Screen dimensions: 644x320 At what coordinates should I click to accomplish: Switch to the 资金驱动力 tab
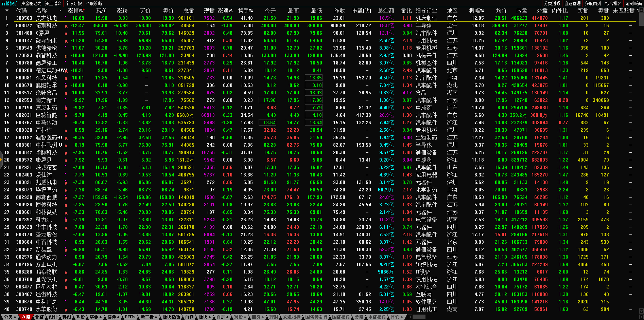pos(31,3)
